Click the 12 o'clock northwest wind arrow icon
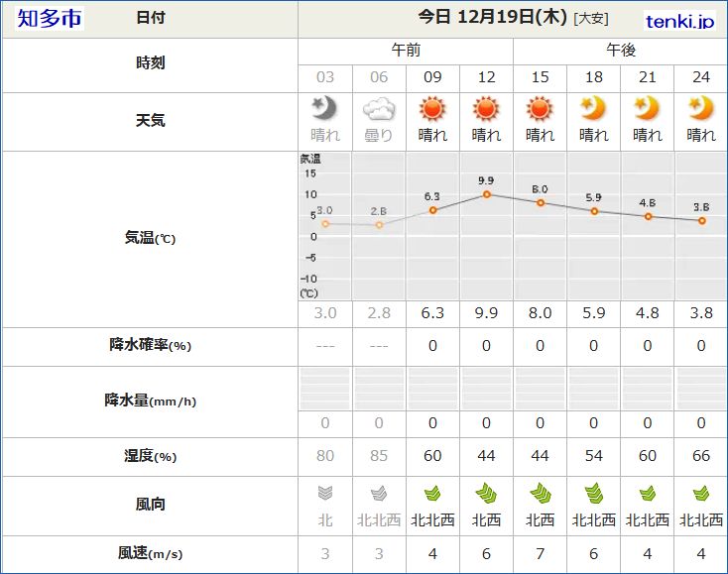728x574 pixels. (x=486, y=493)
